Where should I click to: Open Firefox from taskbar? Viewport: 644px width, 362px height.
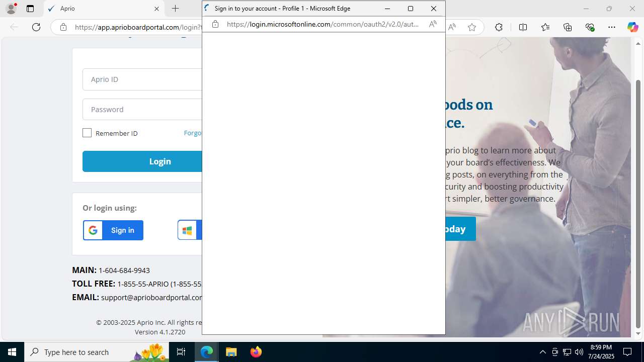coord(256,352)
